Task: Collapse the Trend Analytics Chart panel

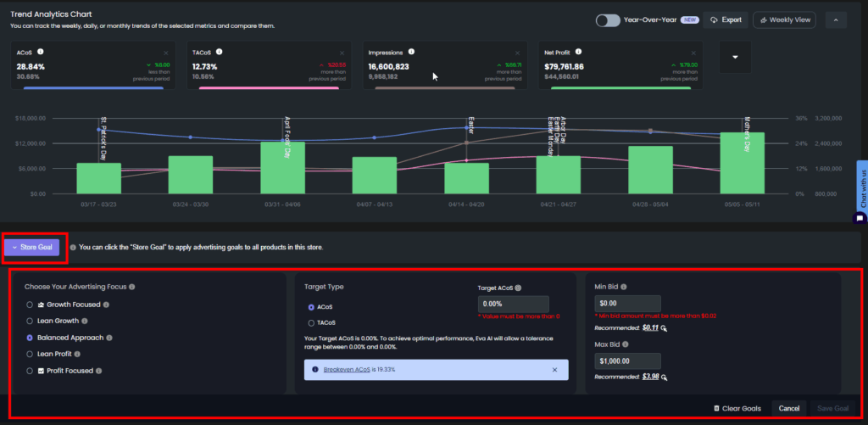Action: pos(836,20)
